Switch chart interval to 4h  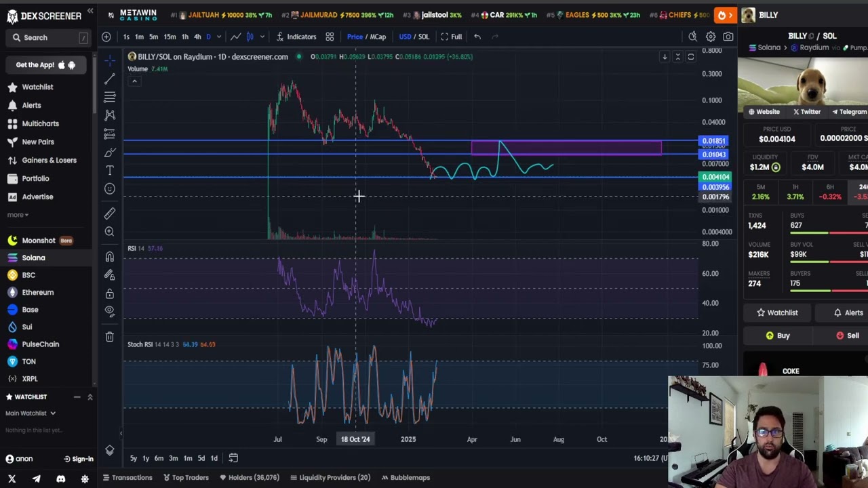pyautogui.click(x=197, y=37)
